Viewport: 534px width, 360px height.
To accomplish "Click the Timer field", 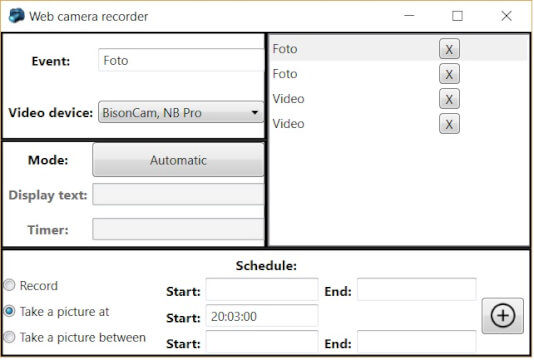I will pyautogui.click(x=178, y=229).
